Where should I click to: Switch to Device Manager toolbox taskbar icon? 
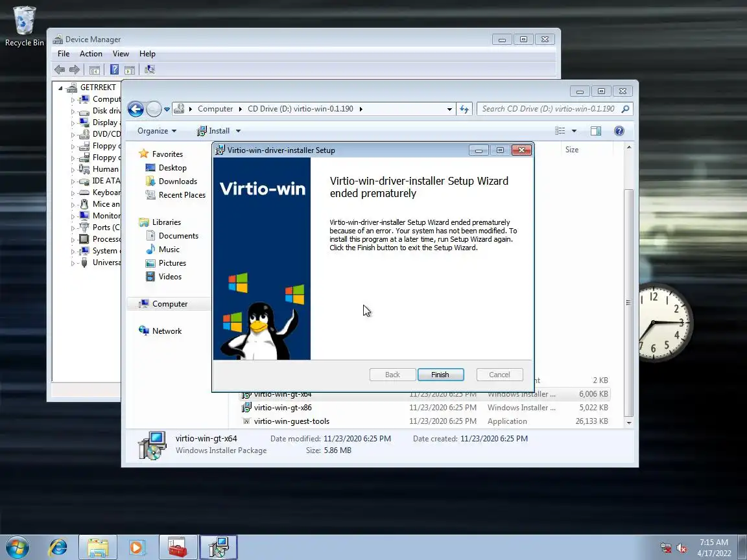pyautogui.click(x=178, y=547)
